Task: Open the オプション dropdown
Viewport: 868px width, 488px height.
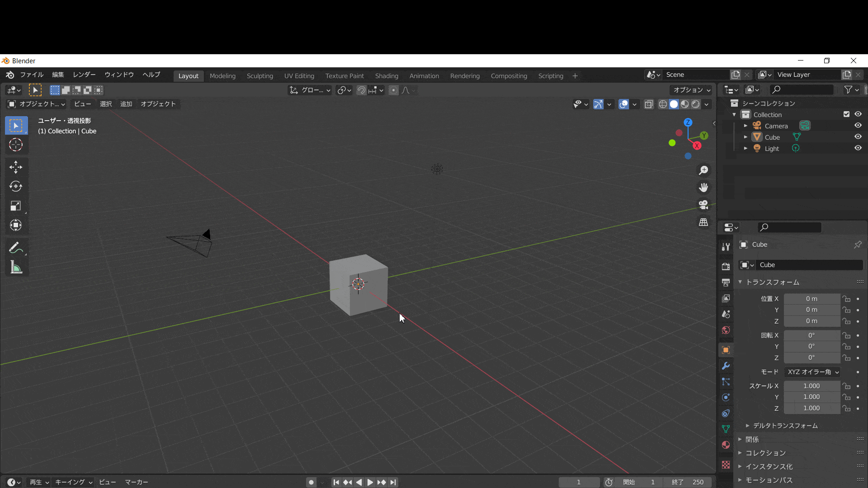Action: pyautogui.click(x=691, y=90)
